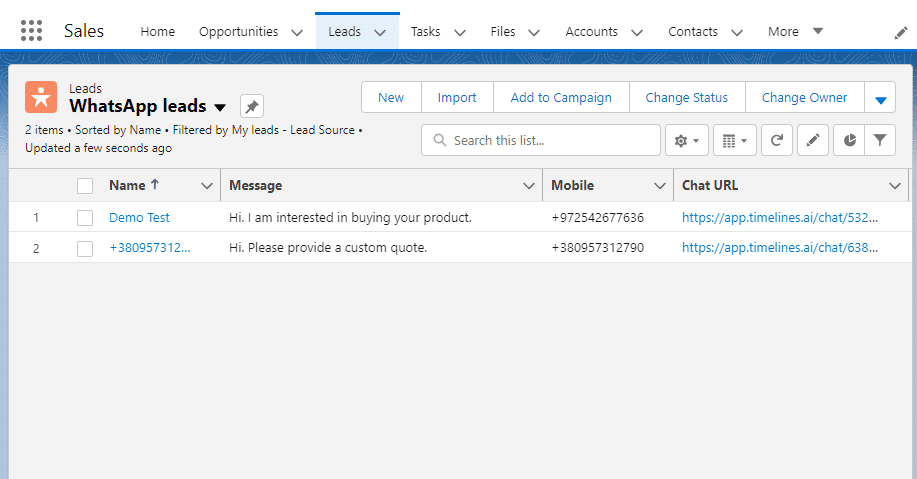Viewport: 917px width, 479px height.
Task: Click the Change Status button
Action: [687, 97]
